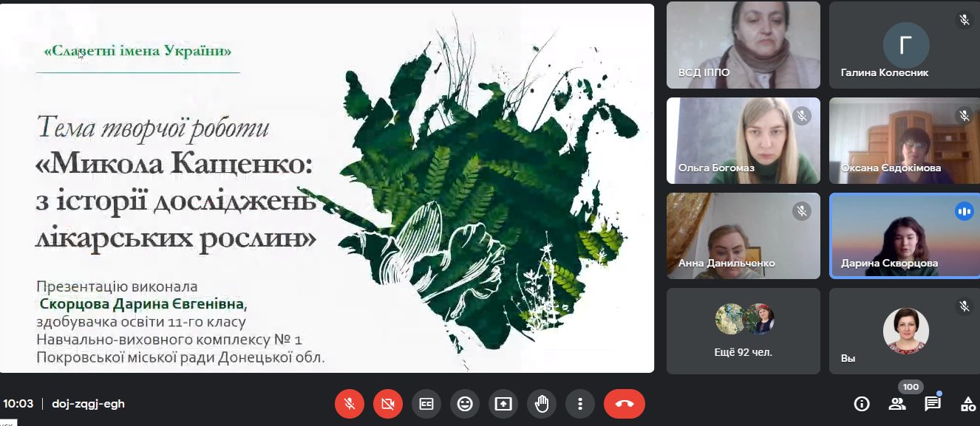Open the activities shapes icon
Image resolution: width=980 pixels, height=426 pixels.
point(967,404)
